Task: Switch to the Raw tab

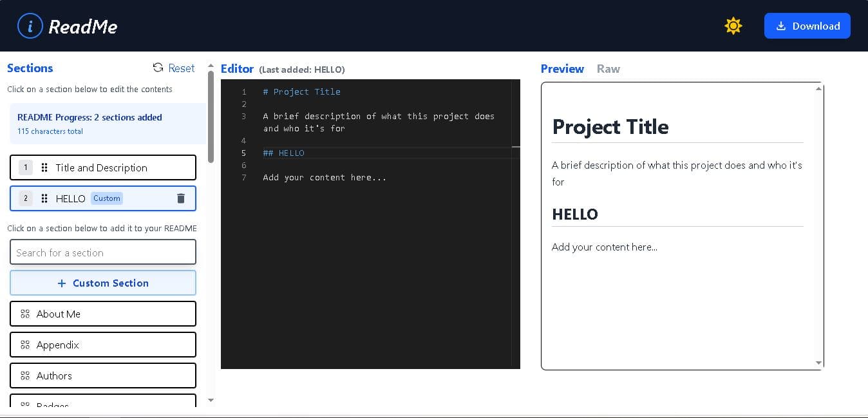Action: tap(608, 69)
